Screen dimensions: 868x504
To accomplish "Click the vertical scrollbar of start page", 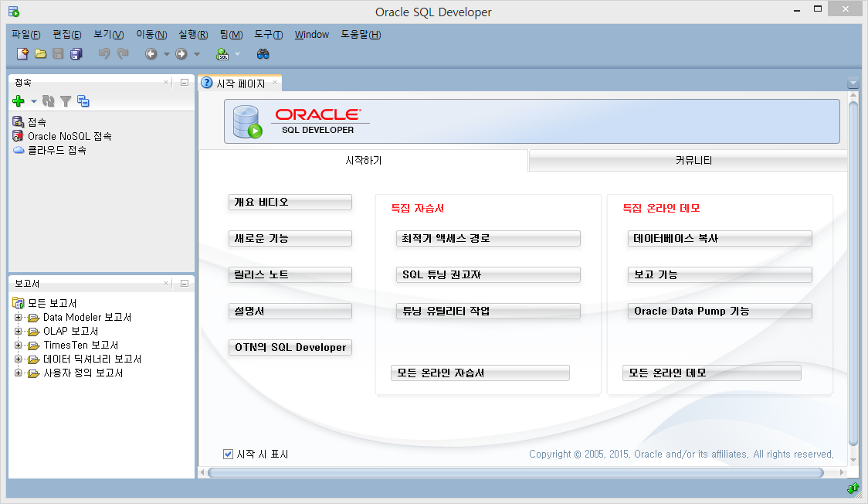I will click(x=853, y=274).
